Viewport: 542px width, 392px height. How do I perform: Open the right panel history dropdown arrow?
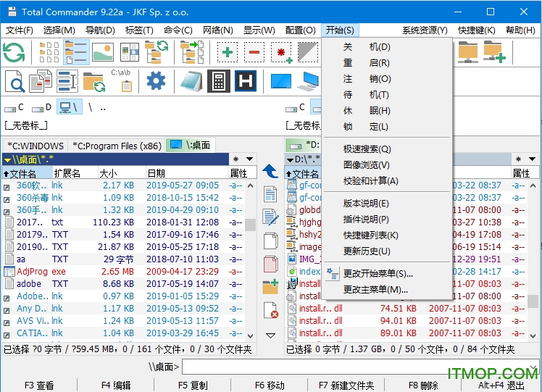[532, 159]
